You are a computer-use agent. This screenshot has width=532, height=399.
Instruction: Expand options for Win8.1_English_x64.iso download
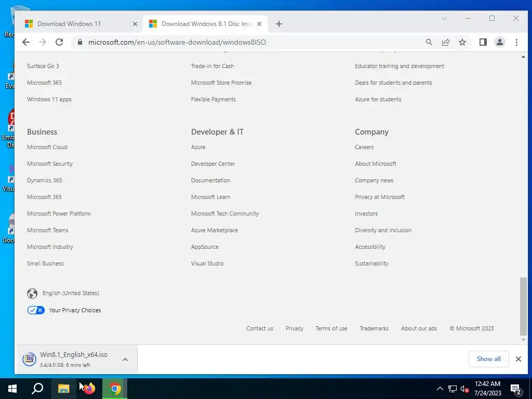click(125, 360)
